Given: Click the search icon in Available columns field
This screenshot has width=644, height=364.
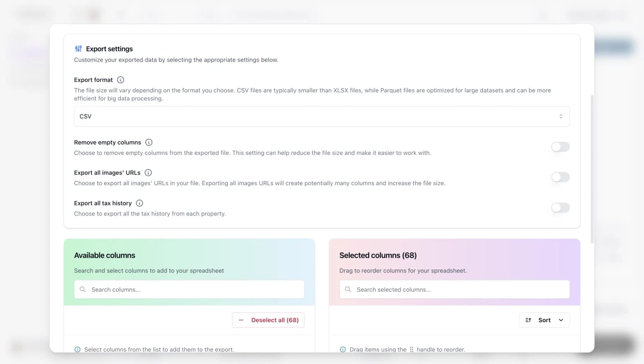Looking at the screenshot, I should tap(83, 290).
